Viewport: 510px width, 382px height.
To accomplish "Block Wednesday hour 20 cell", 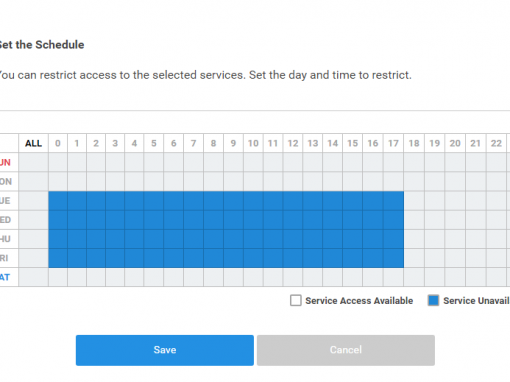I will 455,220.
